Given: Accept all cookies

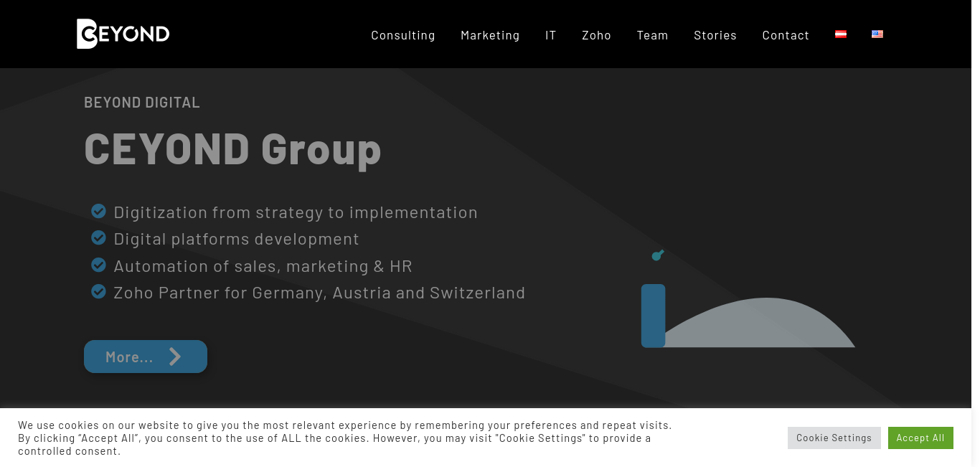Looking at the screenshot, I should tap(920, 438).
